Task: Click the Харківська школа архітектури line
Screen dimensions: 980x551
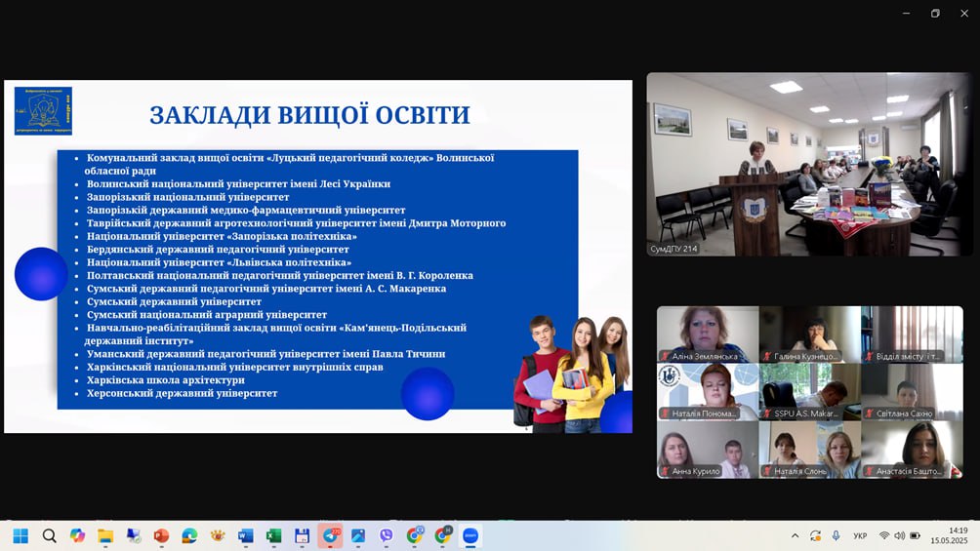Action: point(166,379)
